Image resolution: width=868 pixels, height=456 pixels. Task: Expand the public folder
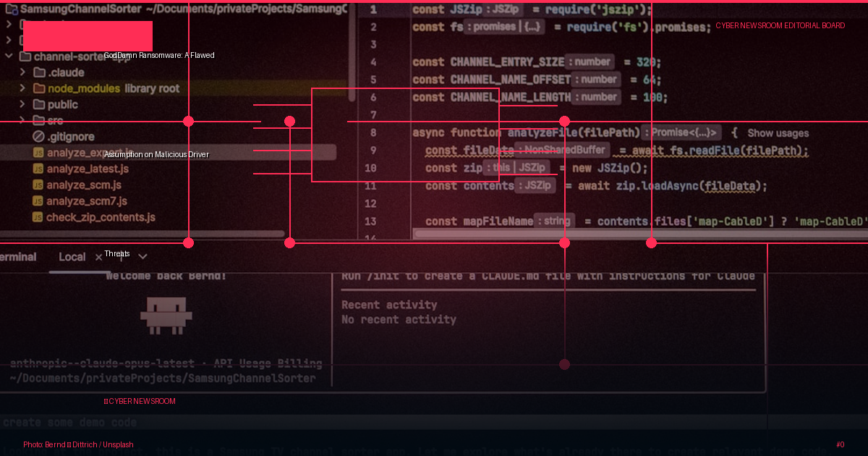point(23,104)
